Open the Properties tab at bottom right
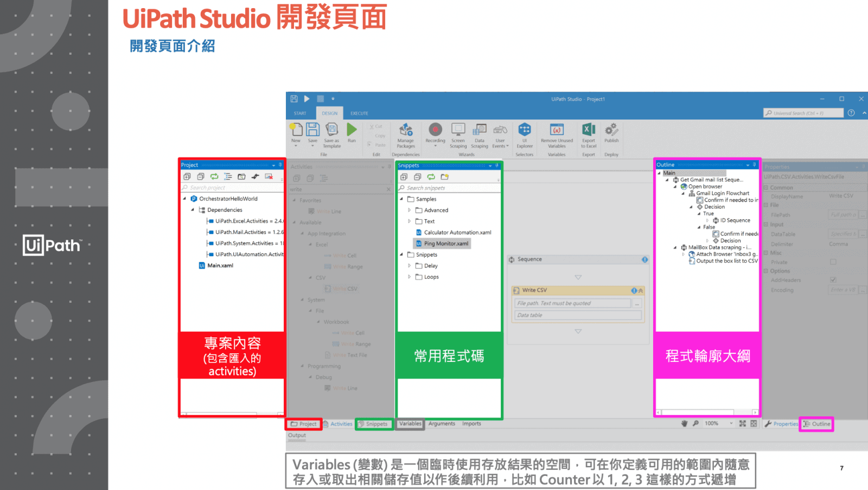 point(781,424)
